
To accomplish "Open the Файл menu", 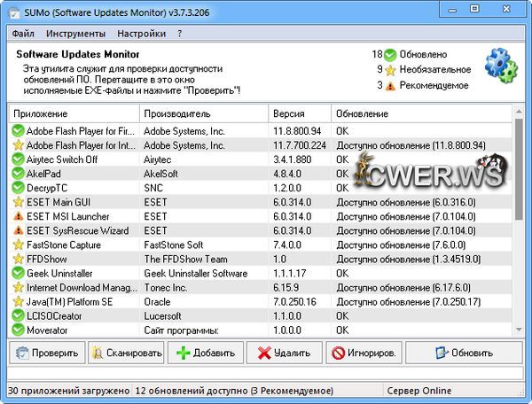I will (24, 34).
